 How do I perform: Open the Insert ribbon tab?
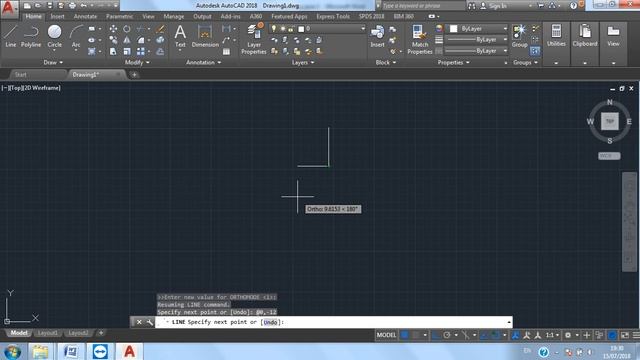(58, 16)
